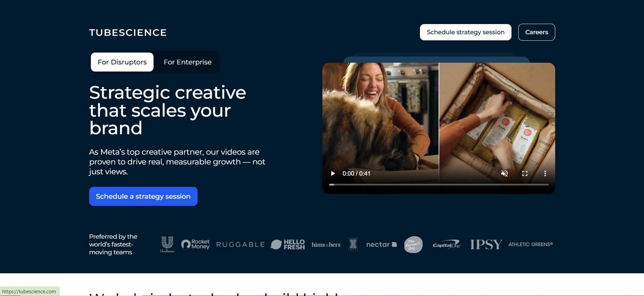Switch to the For Enterprise tab
This screenshot has height=296, width=644.
click(187, 62)
